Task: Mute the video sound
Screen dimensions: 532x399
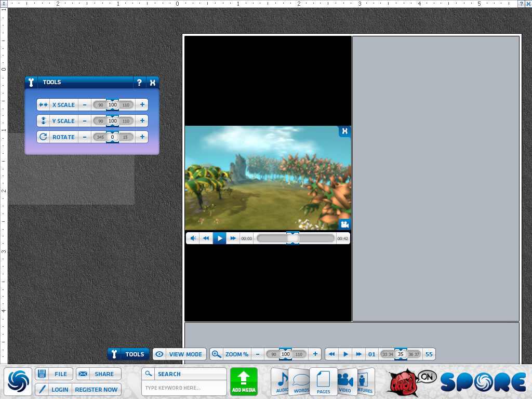Action: 193,238
